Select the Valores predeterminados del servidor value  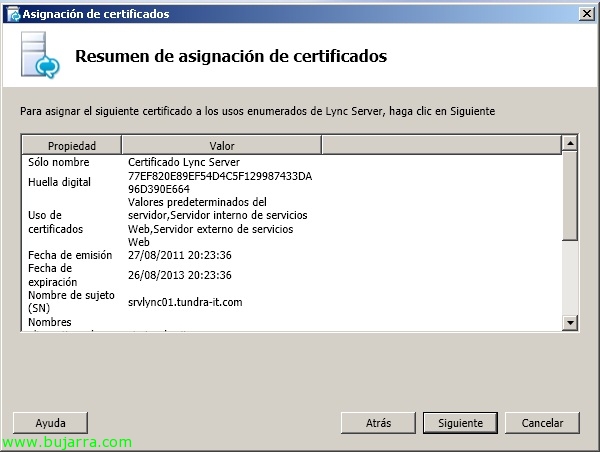(x=217, y=222)
